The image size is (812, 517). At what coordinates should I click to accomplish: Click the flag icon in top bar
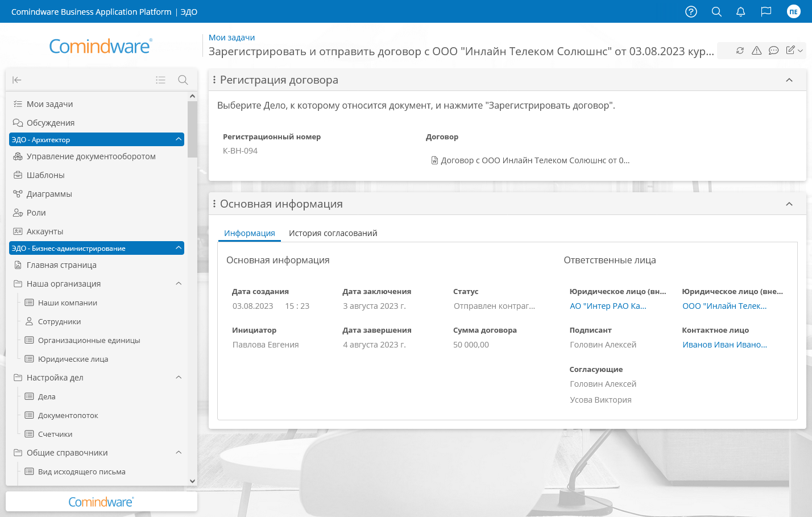point(766,11)
